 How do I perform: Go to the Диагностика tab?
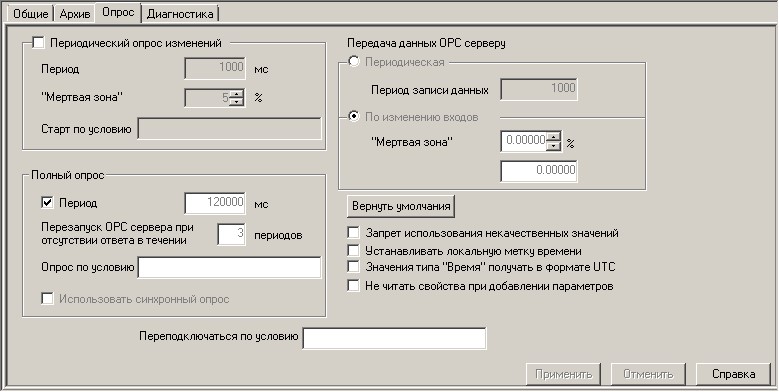tap(180, 14)
